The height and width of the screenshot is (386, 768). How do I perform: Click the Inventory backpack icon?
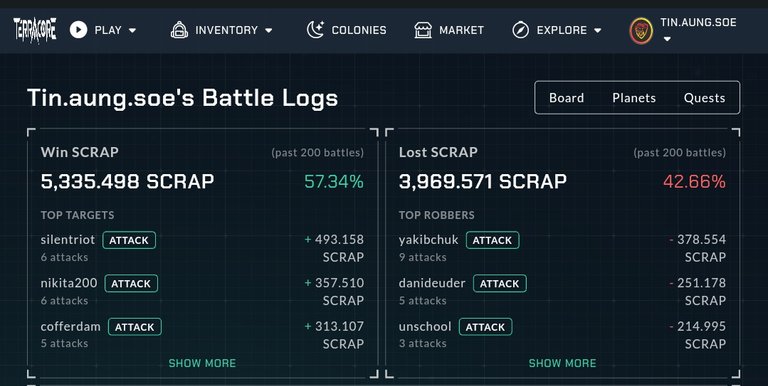(179, 30)
